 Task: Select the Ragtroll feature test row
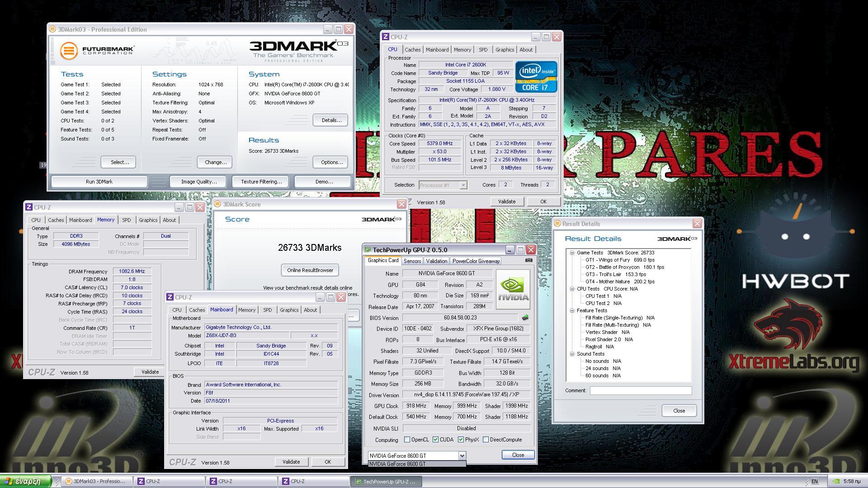599,347
